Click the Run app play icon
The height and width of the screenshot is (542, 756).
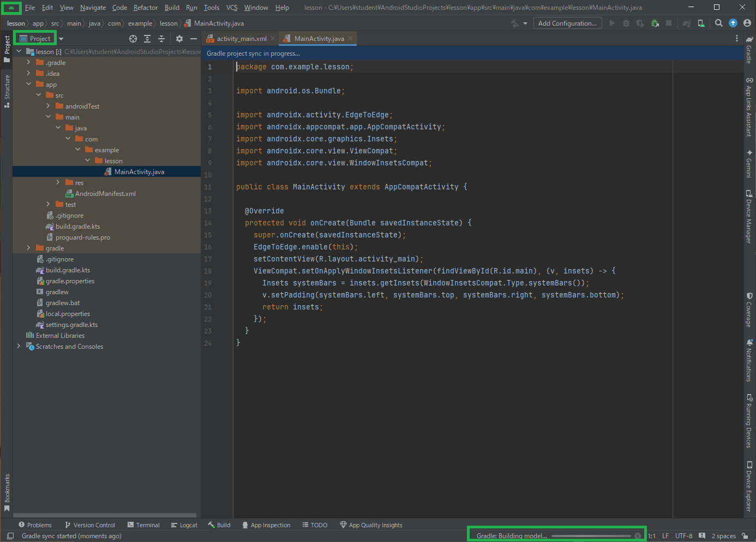(612, 23)
